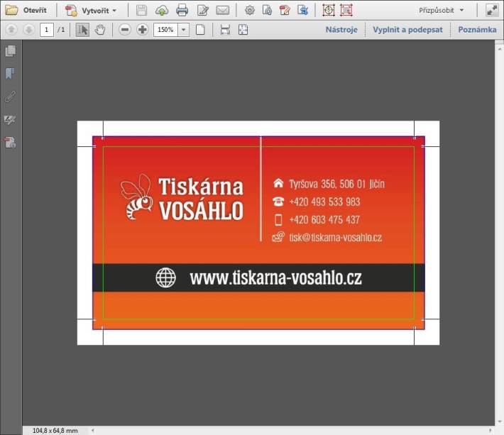Zoom out with the minus button
The width and height of the screenshot is (504, 435).
click(x=125, y=30)
